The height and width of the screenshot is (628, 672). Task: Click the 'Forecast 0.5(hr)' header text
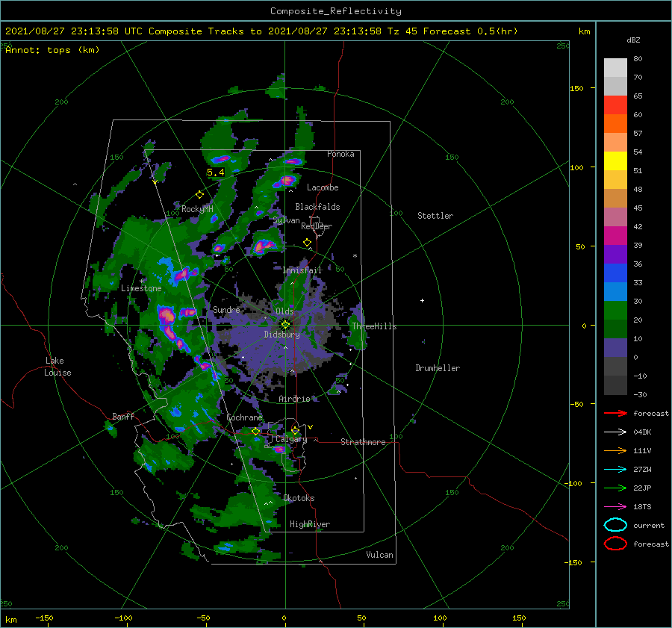pyautogui.click(x=470, y=31)
